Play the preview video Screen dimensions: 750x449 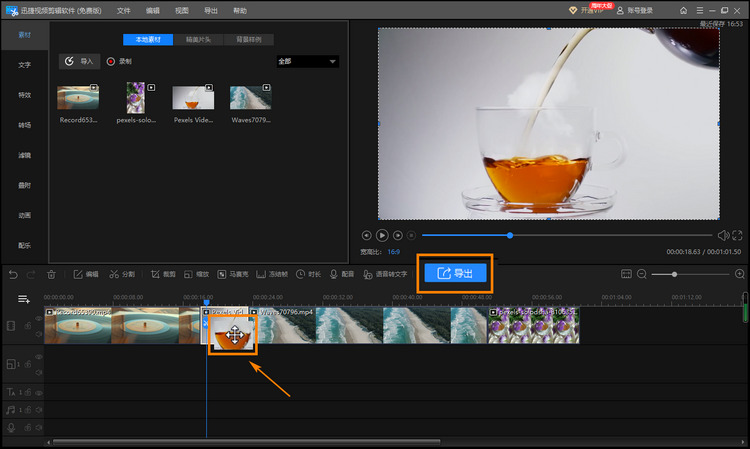click(382, 235)
